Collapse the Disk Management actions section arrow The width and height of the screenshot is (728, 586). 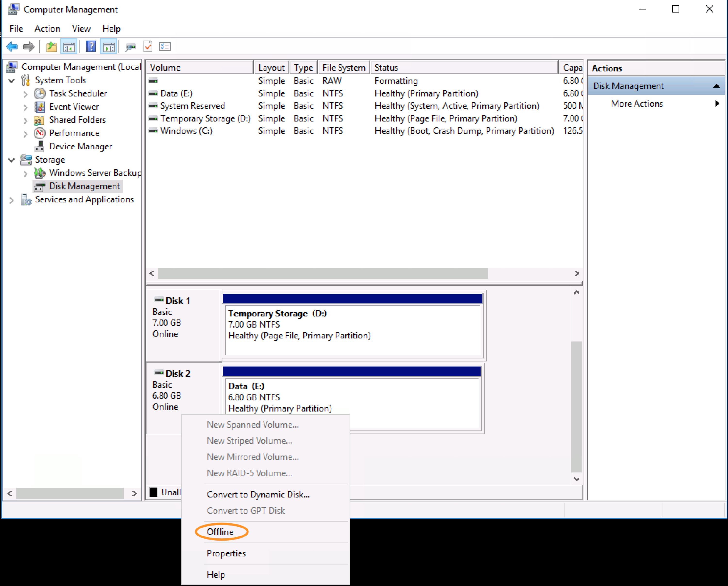click(716, 86)
